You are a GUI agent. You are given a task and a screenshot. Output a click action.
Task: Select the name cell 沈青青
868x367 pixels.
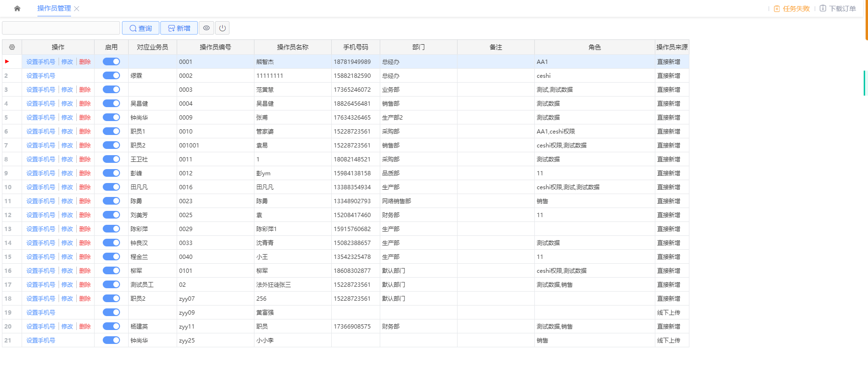pyautogui.click(x=293, y=243)
